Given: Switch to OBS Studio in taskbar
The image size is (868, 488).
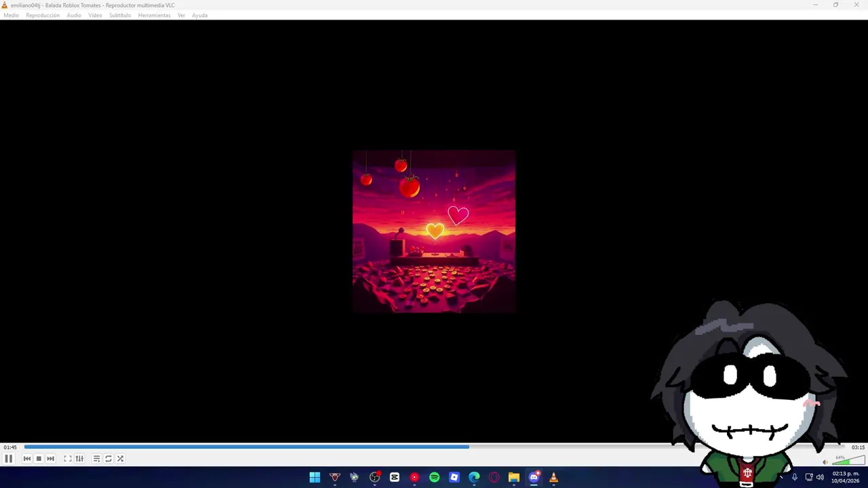Looking at the screenshot, I should click(x=374, y=477).
